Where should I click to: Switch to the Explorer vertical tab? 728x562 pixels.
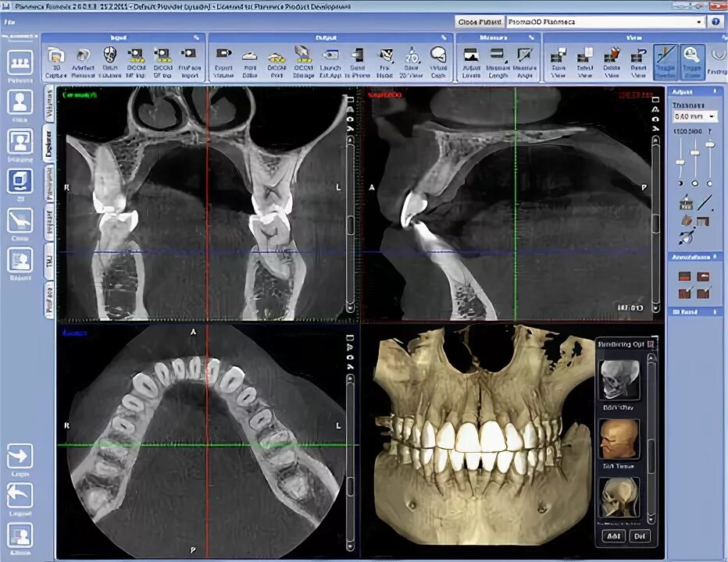pos(48,143)
